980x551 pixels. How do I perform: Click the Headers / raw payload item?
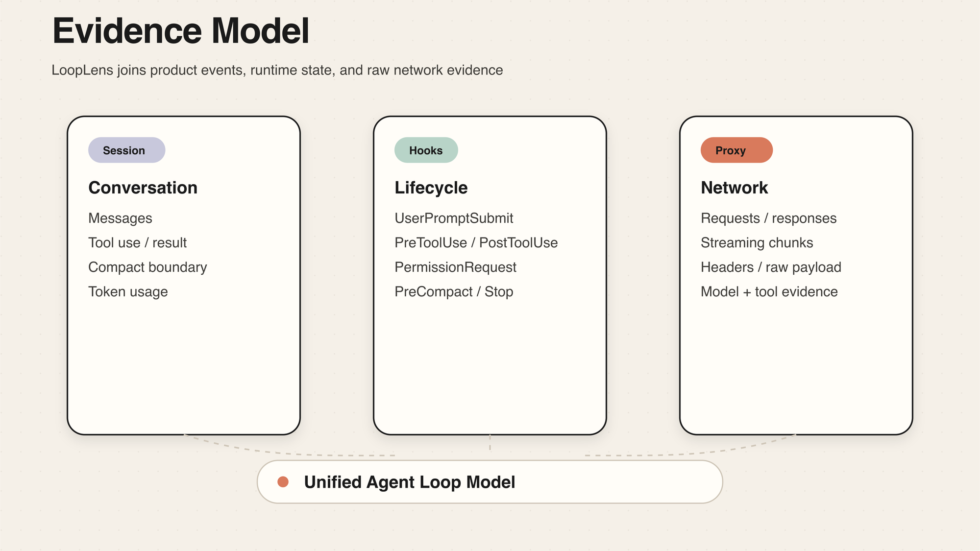(771, 267)
